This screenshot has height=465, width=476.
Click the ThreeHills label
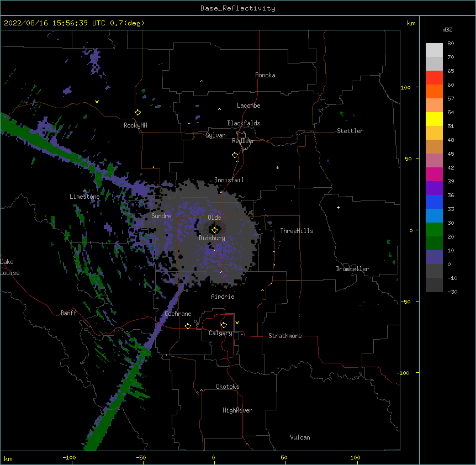[297, 231]
